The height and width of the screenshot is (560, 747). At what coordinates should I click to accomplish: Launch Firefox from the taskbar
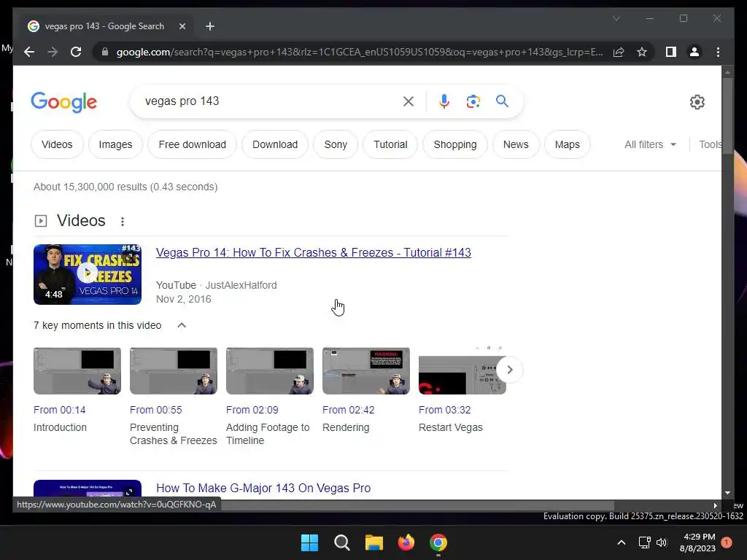(x=406, y=542)
